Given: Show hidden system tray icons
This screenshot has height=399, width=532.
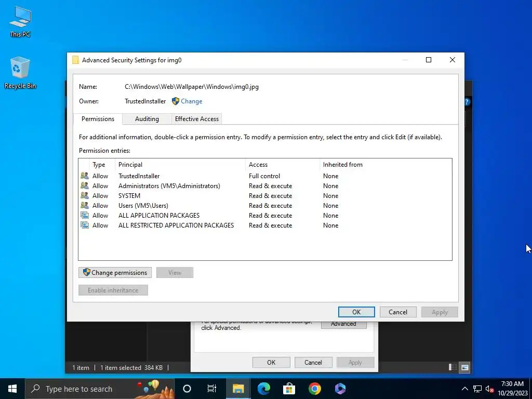Looking at the screenshot, I should [465, 389].
